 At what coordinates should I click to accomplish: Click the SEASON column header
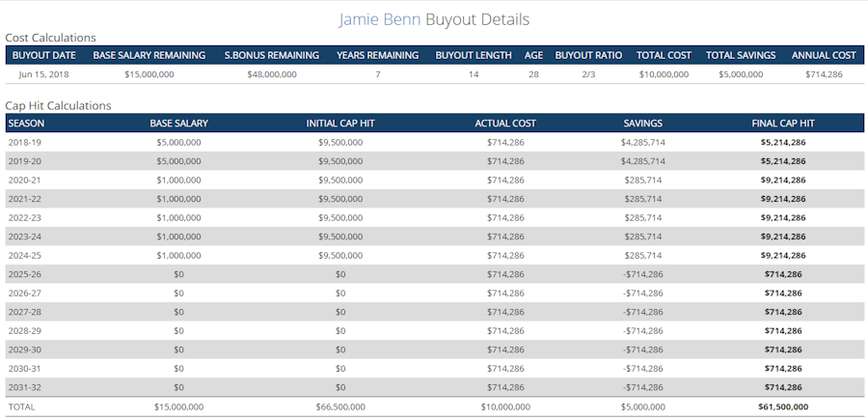pyautogui.click(x=26, y=124)
